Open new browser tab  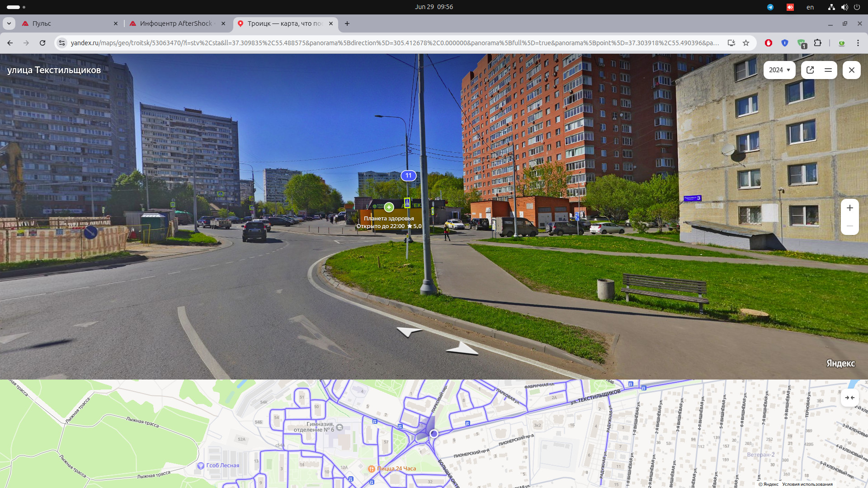pos(347,23)
